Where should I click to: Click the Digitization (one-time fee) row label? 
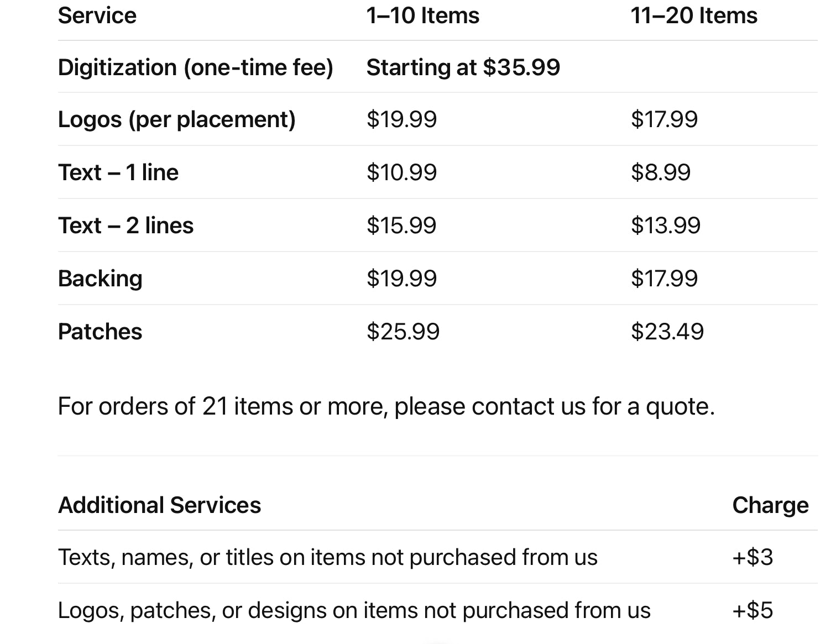(195, 67)
